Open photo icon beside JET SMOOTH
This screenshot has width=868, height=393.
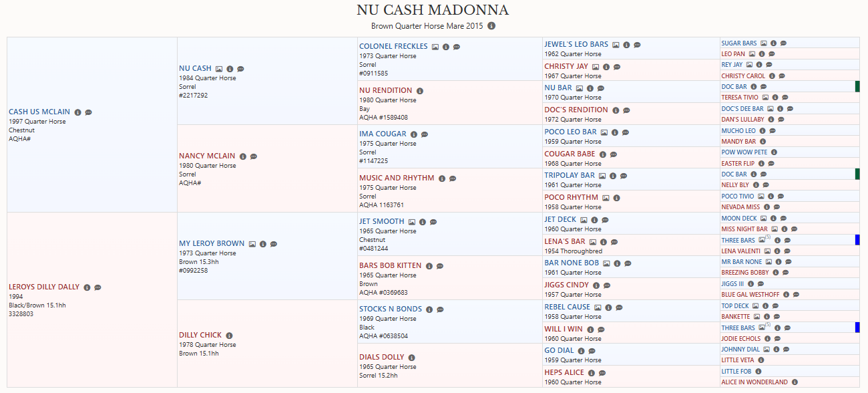coord(412,222)
